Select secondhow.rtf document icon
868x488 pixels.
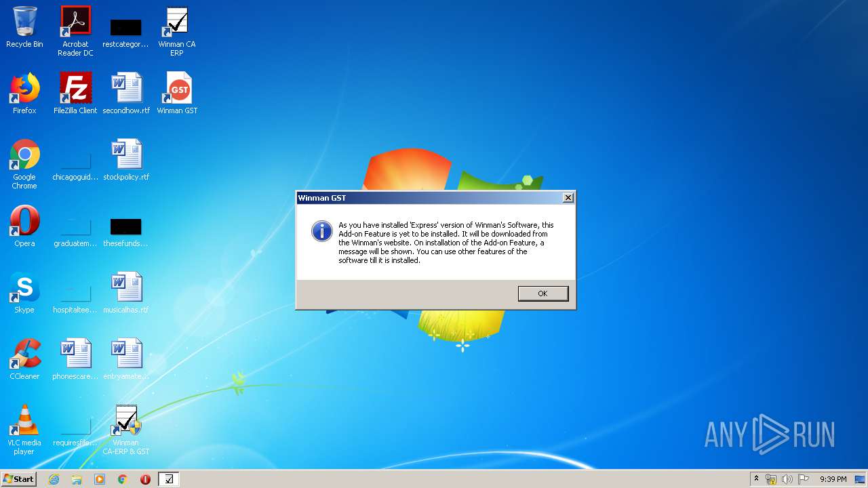pyautogui.click(x=126, y=94)
